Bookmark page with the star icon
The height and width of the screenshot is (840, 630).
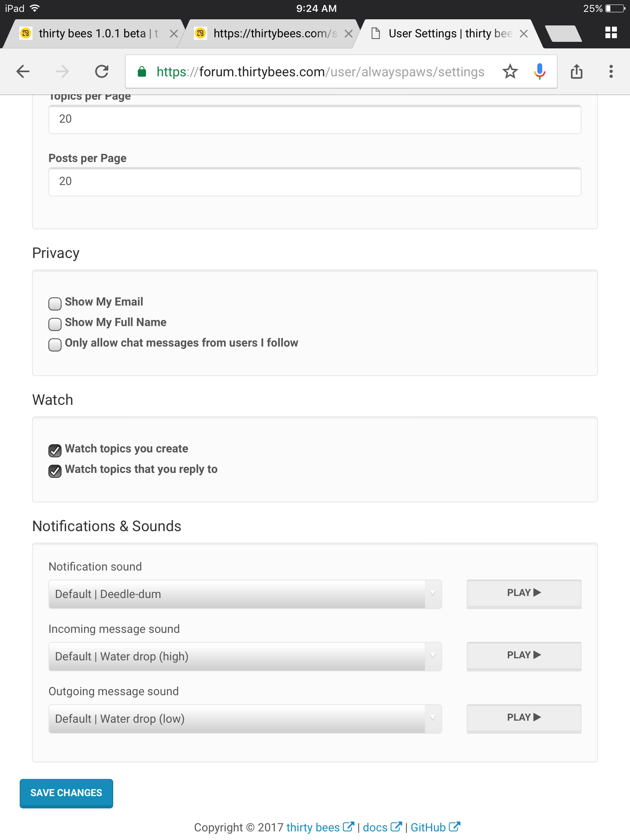click(x=510, y=71)
